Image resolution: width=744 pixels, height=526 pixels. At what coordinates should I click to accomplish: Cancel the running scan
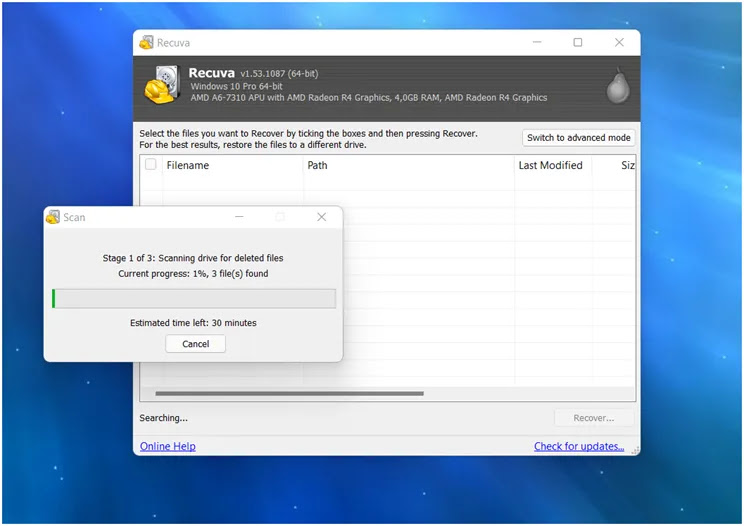[195, 344]
